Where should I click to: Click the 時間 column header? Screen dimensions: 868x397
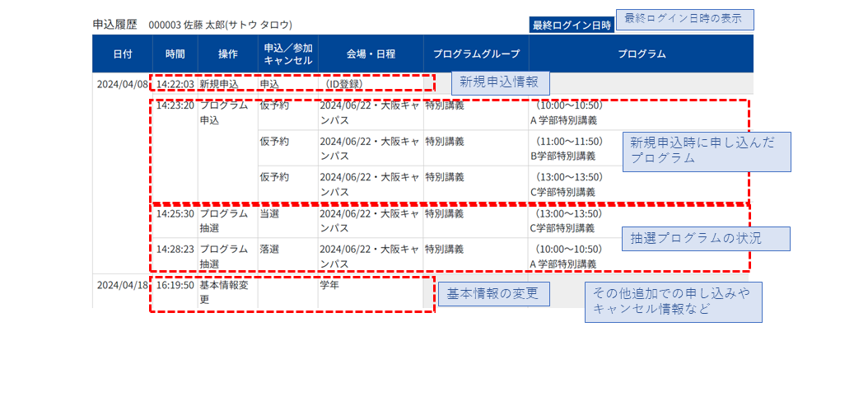click(175, 54)
